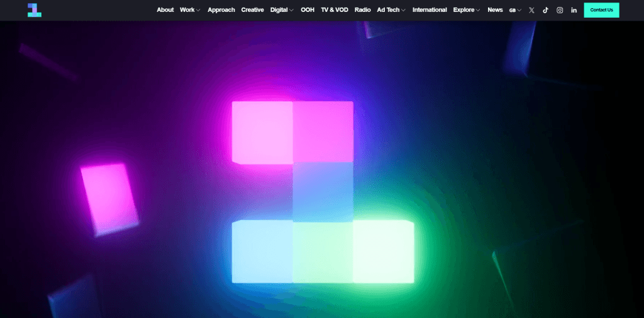Open the Approach page
The width and height of the screenshot is (644, 318).
(x=221, y=10)
